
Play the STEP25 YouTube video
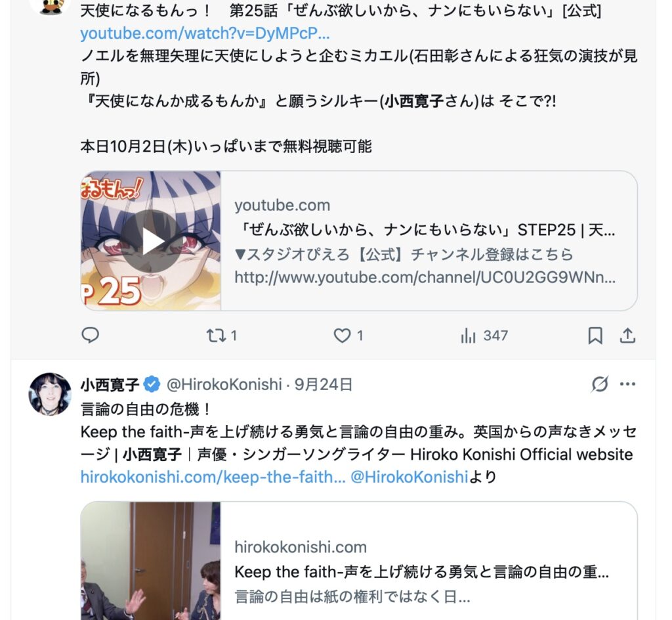point(151,240)
